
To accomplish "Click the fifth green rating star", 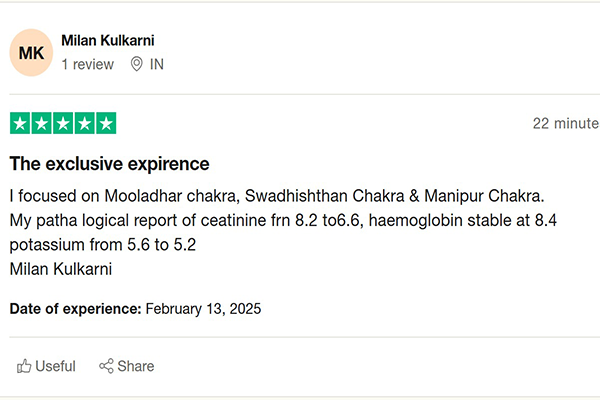I will (106, 124).
